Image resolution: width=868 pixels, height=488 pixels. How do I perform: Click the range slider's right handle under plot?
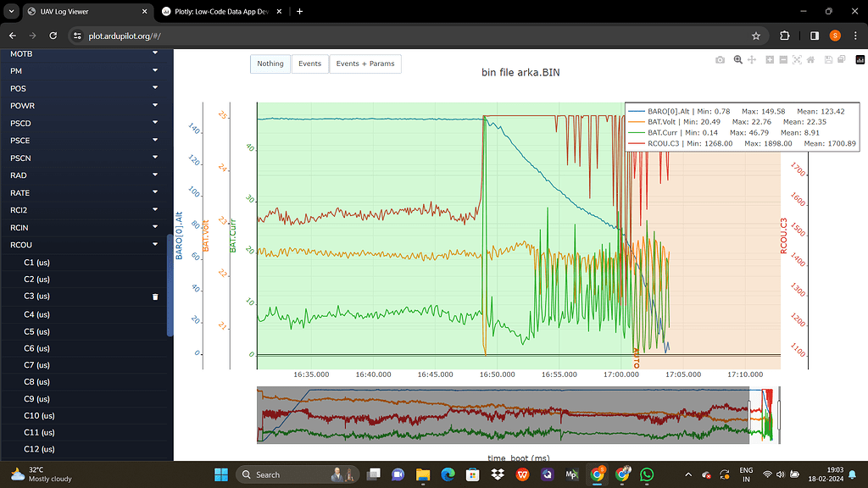click(x=778, y=415)
